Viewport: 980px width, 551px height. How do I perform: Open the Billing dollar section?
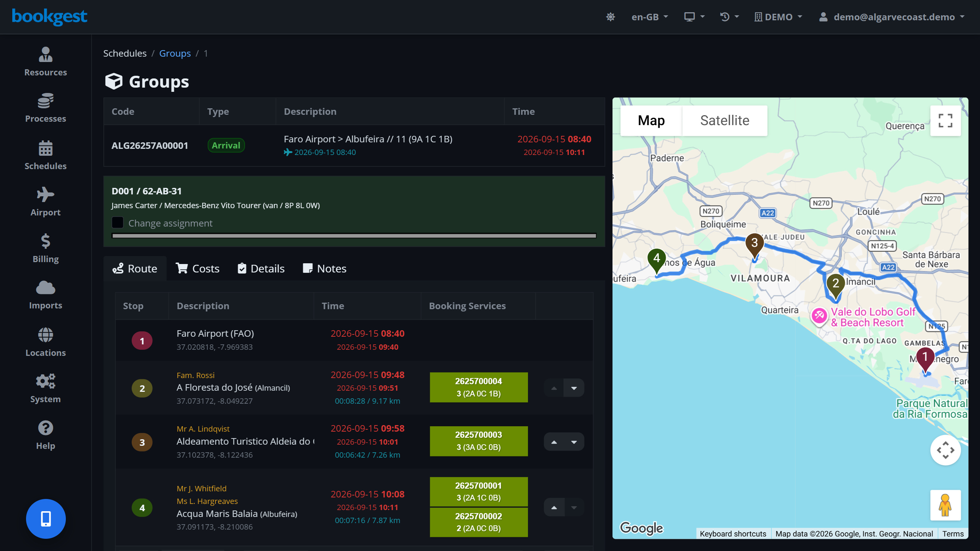point(46,248)
